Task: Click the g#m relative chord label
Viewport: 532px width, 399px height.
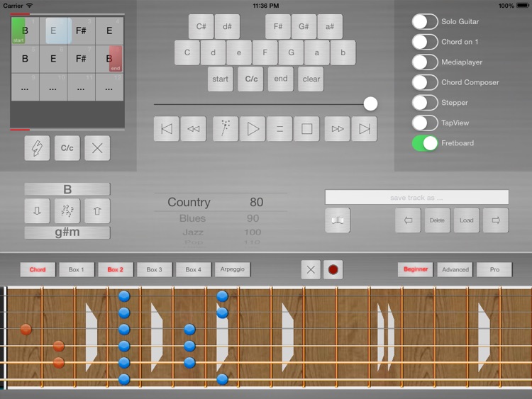Action: [67, 232]
